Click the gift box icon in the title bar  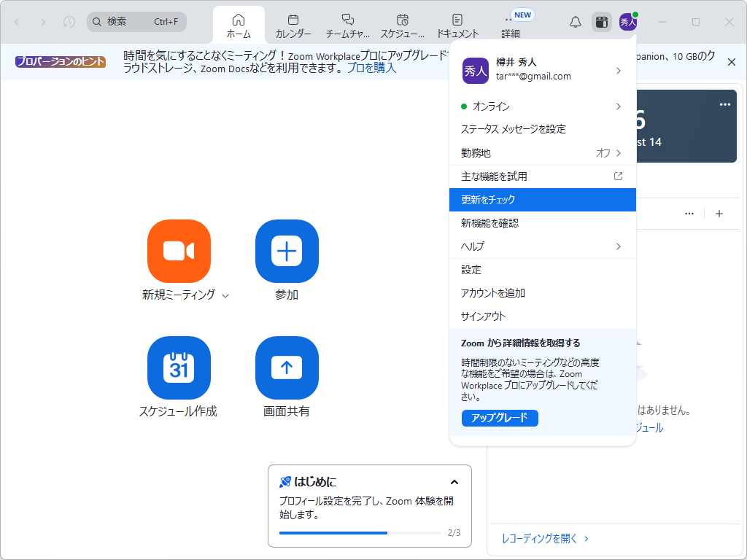tap(601, 22)
